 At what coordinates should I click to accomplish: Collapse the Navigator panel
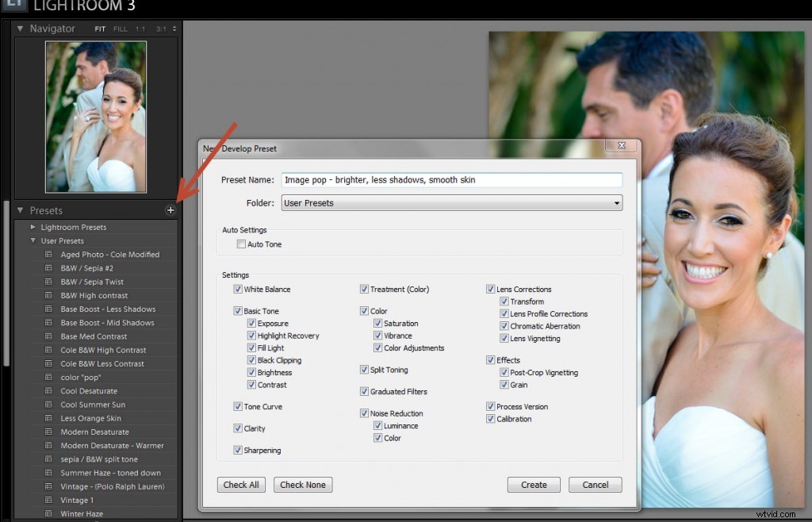[19, 28]
